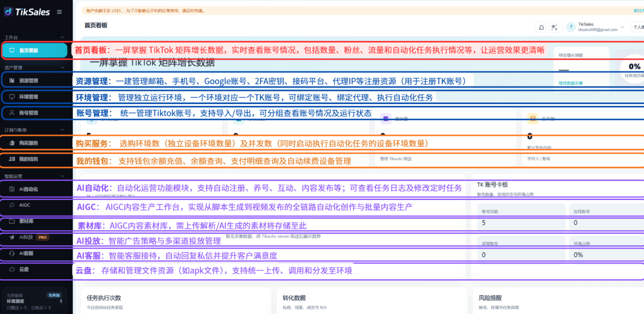The width and height of the screenshot is (644, 314).
Task: Click the 0% 任务成功率 progress ring
Action: [x=634, y=69]
